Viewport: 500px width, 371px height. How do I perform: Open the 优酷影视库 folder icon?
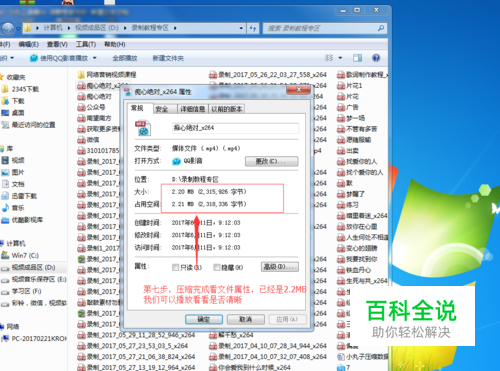tap(5, 220)
